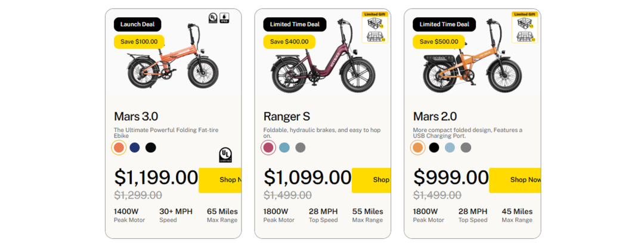The width and height of the screenshot is (644, 243).
Task: Select the gray color option for Ranger S
Action: pos(301,147)
